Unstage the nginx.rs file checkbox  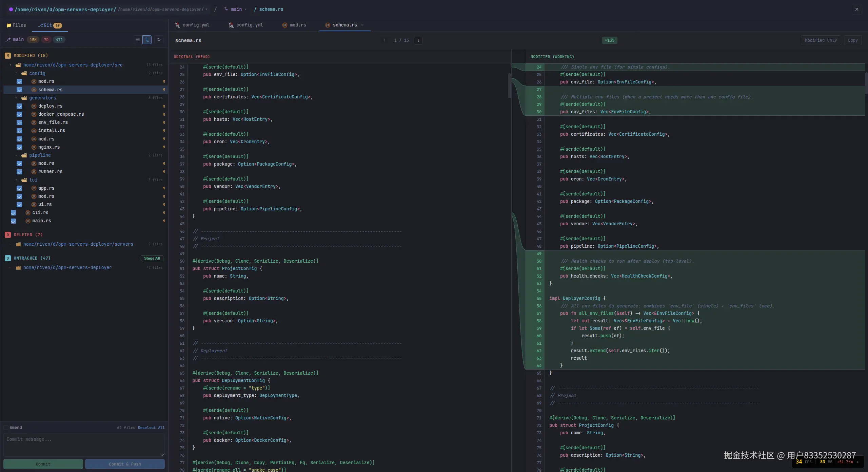(19, 147)
